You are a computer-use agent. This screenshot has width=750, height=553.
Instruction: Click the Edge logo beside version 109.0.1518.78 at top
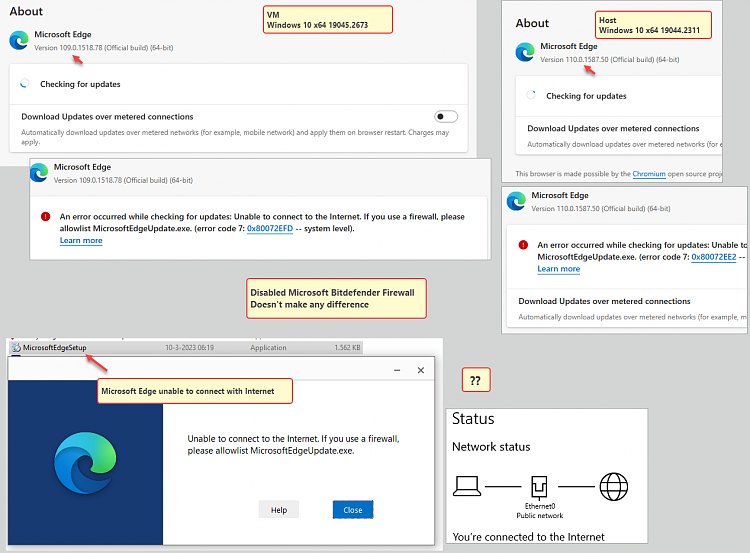pyautogui.click(x=19, y=40)
